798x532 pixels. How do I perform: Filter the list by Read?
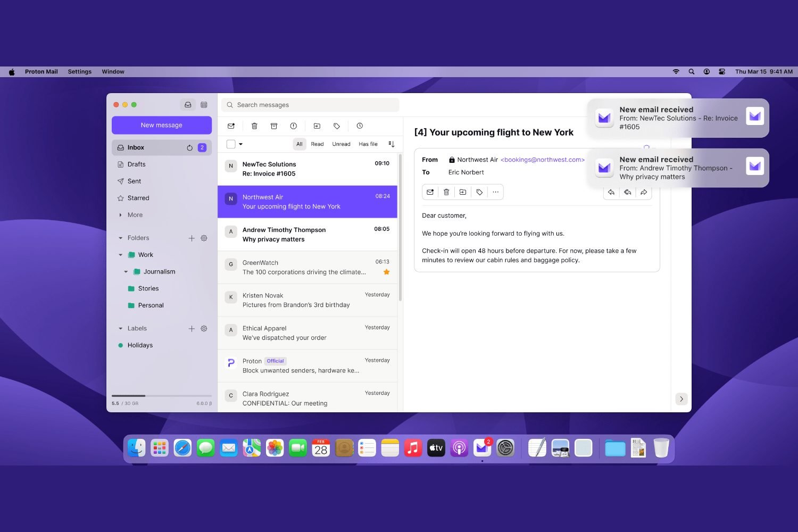tap(317, 144)
